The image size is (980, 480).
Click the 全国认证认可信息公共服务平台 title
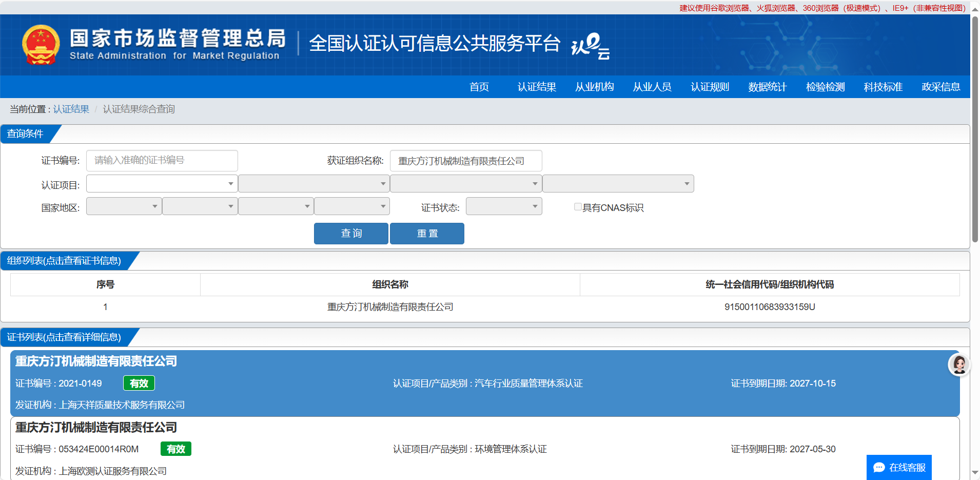[435, 44]
